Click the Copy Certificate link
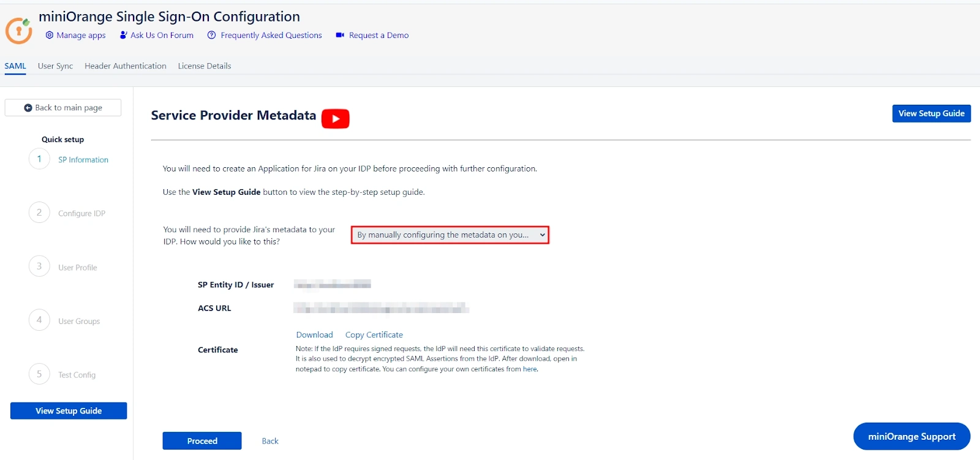The image size is (980, 460). click(374, 335)
